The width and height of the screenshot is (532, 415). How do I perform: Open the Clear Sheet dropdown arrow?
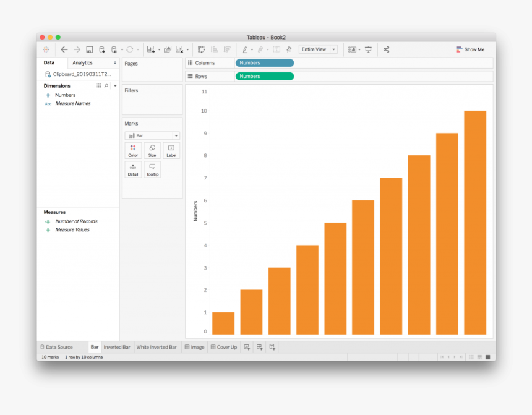[x=187, y=50]
